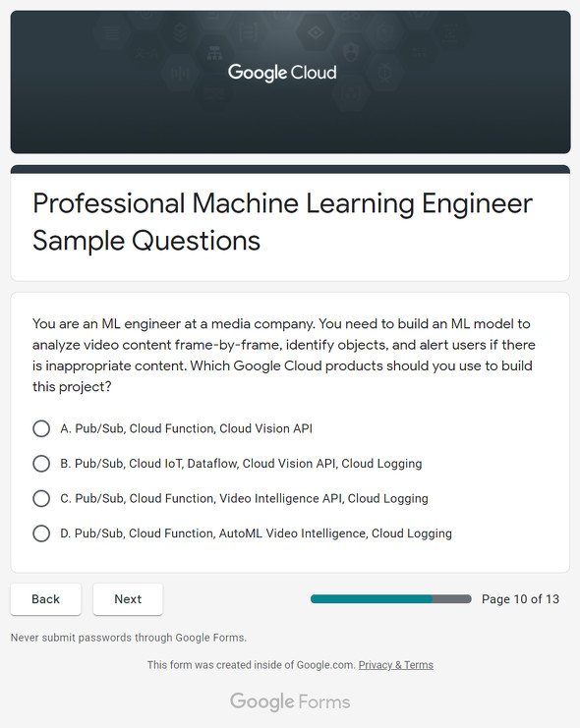
Task: Choose option D radio button
Action: point(41,533)
